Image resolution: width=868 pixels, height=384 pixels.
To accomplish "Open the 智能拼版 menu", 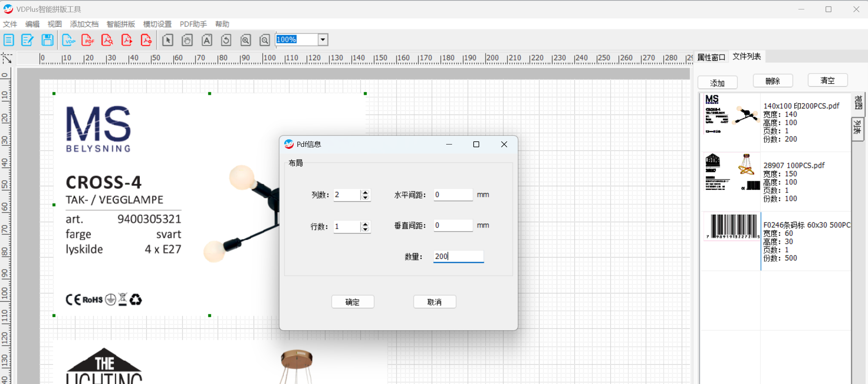I will coord(121,24).
